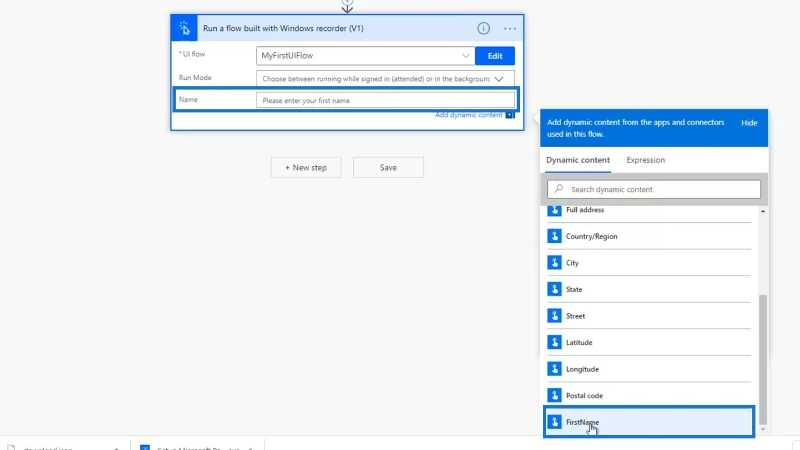This screenshot has height=450, width=800.
Task: Click the Longitude item icon
Action: [x=554, y=369]
